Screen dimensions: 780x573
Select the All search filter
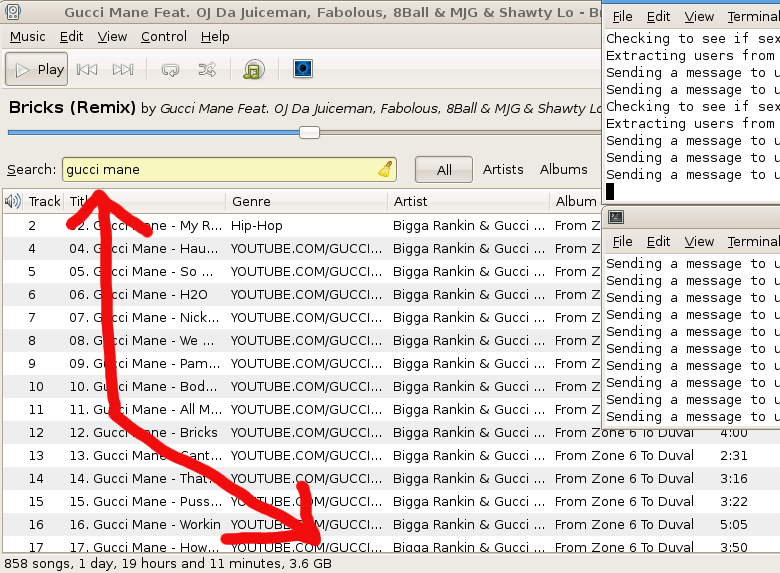tap(444, 170)
